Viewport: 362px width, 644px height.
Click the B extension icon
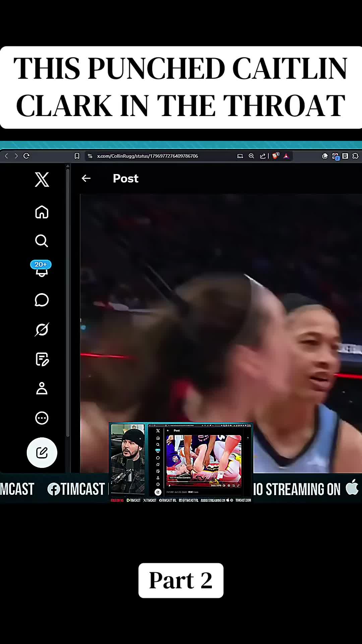pyautogui.click(x=345, y=156)
